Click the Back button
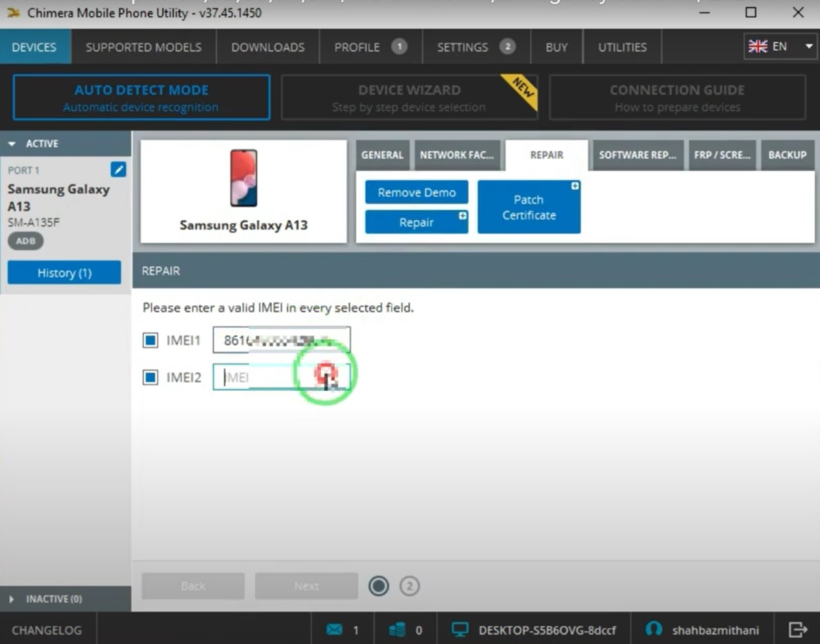The image size is (820, 644). [x=193, y=586]
